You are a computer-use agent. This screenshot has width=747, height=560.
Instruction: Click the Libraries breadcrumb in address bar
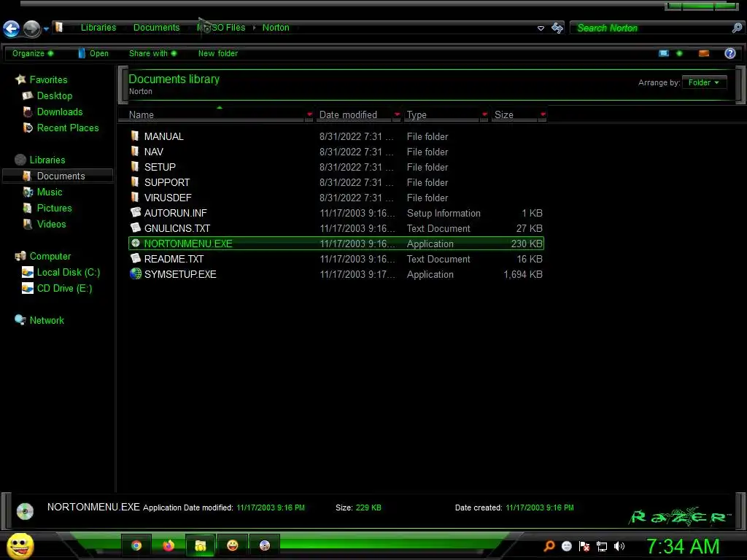pyautogui.click(x=98, y=28)
